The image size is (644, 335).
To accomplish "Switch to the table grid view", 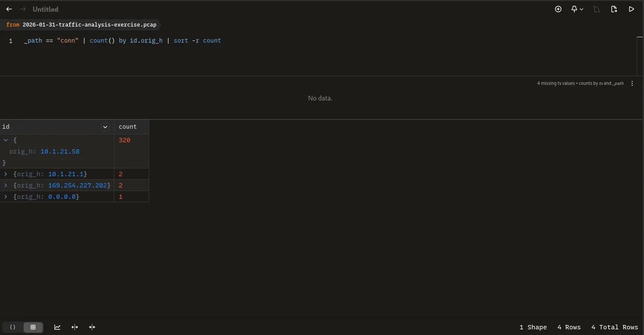I will pyautogui.click(x=33, y=327).
